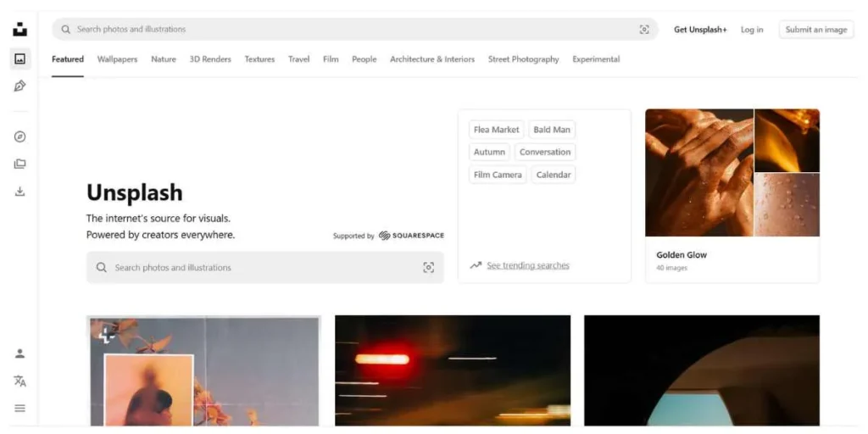Screen dimensions: 868x434
Task: Focus the top search photos field
Action: click(x=355, y=30)
